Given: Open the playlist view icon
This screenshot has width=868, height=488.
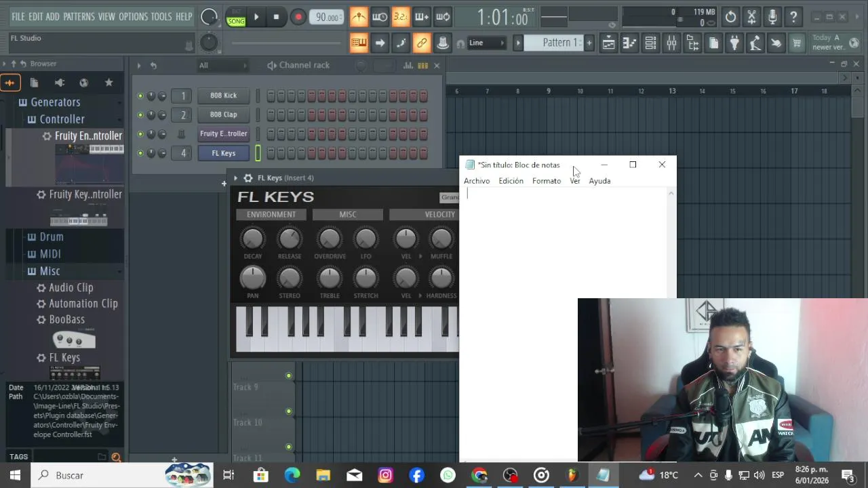Looking at the screenshot, I should tap(608, 43).
